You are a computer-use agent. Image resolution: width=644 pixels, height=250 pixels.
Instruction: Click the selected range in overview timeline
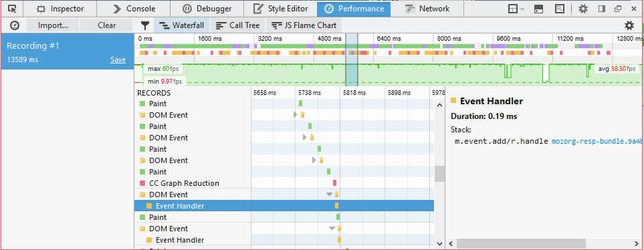(352, 59)
